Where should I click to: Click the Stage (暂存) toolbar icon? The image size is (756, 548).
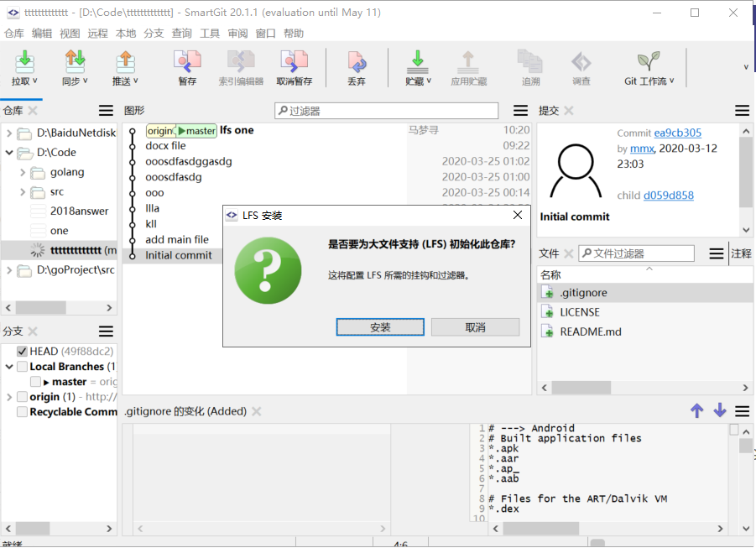[188, 62]
